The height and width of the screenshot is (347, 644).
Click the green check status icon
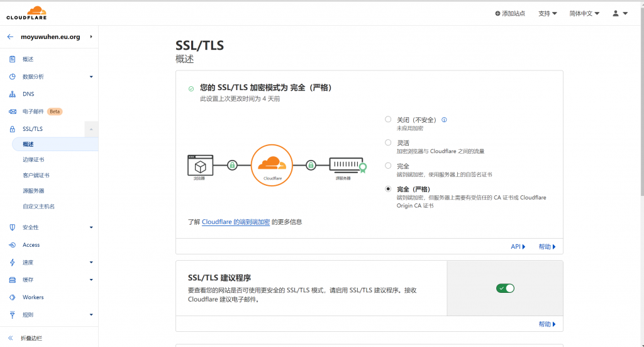pos(191,88)
